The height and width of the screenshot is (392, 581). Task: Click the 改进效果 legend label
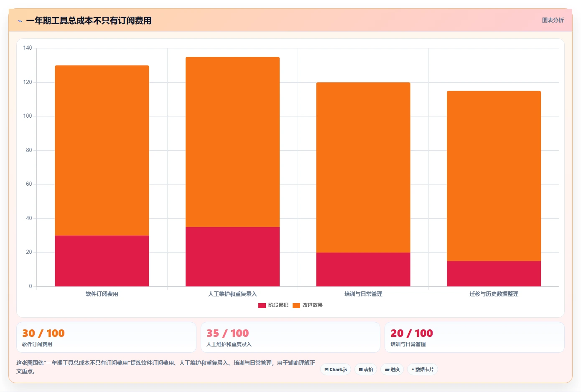coord(313,305)
